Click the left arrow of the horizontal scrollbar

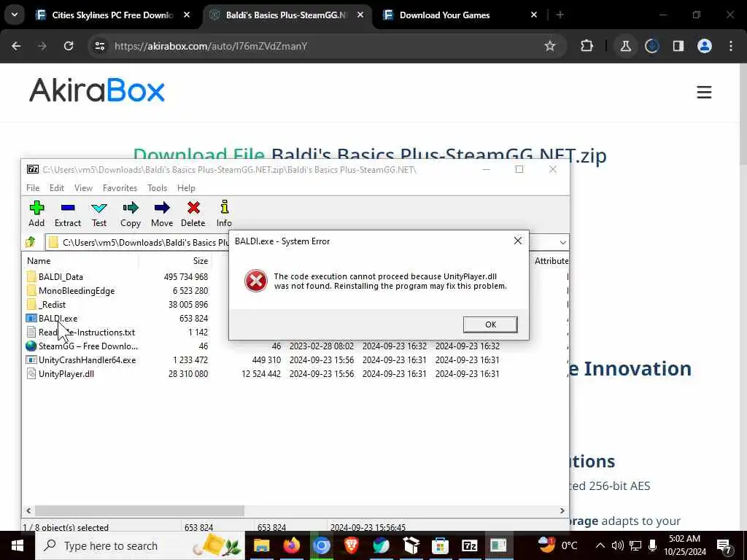(x=28, y=510)
